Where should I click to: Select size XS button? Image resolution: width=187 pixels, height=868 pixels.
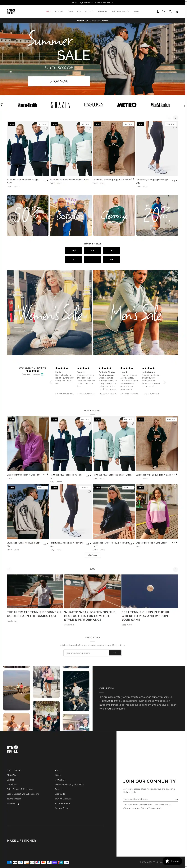(92, 250)
